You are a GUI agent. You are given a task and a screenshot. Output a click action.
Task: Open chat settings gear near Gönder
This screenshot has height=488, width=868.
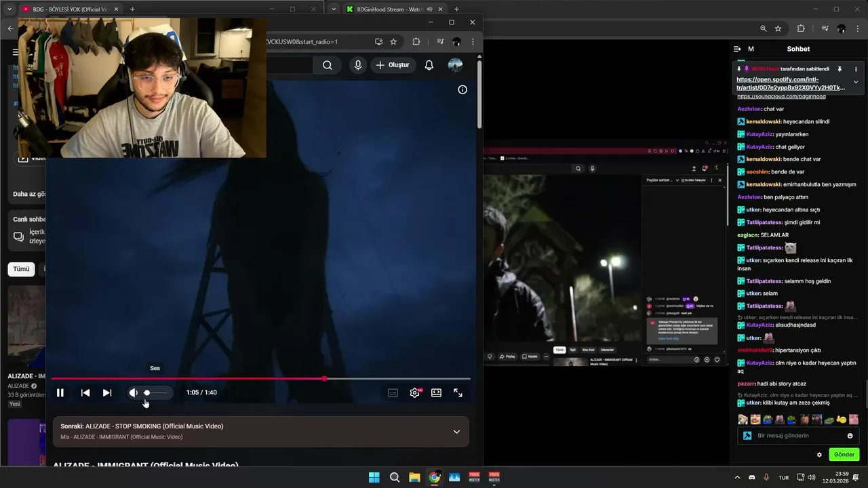pyautogui.click(x=819, y=455)
